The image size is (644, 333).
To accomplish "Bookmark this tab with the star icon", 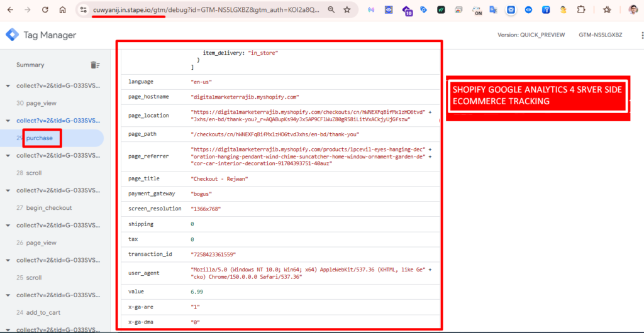I will pyautogui.click(x=347, y=10).
